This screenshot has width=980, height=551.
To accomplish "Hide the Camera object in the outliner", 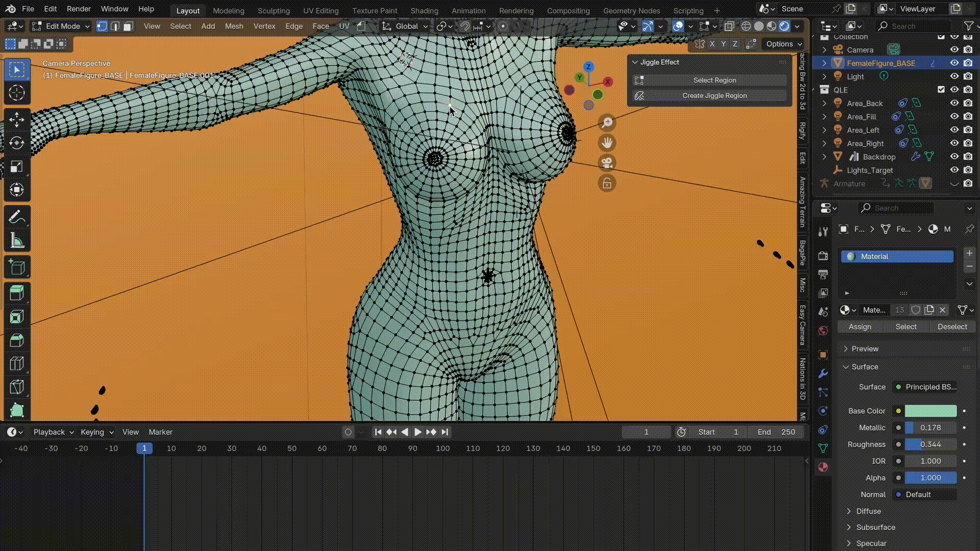I will coord(954,49).
